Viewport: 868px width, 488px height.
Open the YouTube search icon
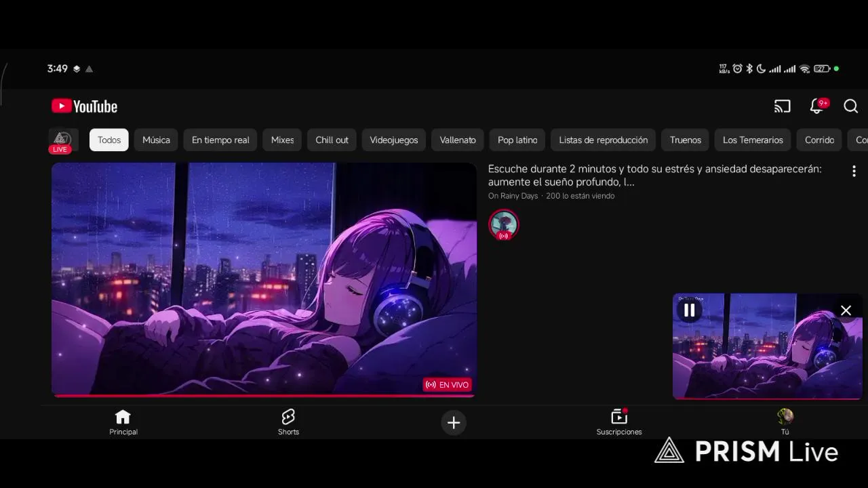click(x=850, y=106)
